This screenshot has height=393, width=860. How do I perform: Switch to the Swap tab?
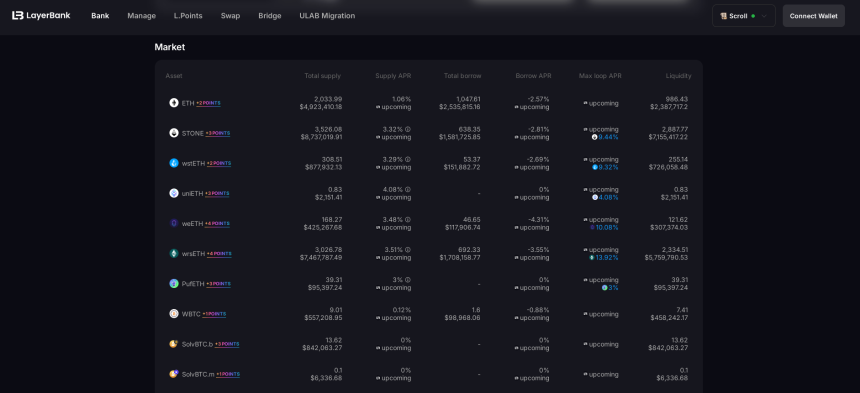tap(230, 16)
